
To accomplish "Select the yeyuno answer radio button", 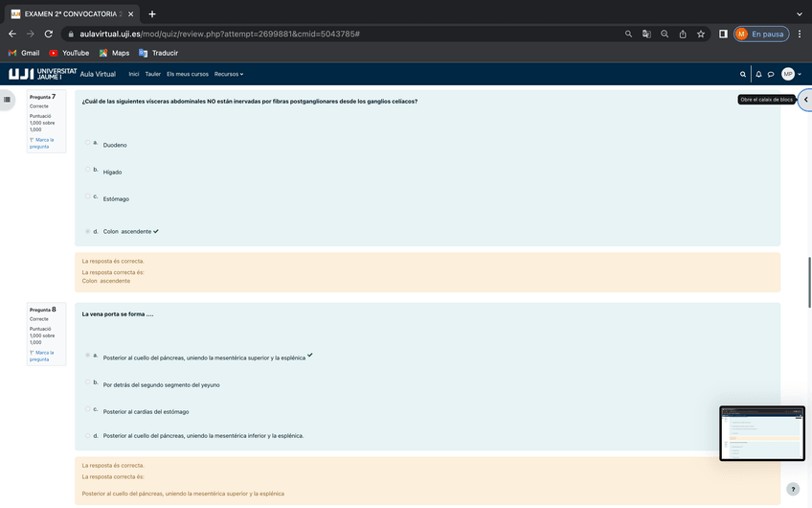I will (88, 382).
